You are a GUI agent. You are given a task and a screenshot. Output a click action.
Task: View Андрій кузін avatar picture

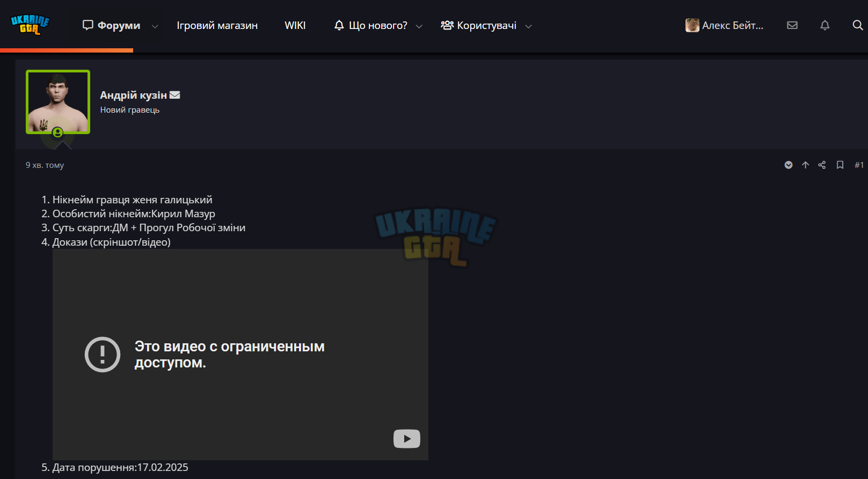pyautogui.click(x=58, y=102)
